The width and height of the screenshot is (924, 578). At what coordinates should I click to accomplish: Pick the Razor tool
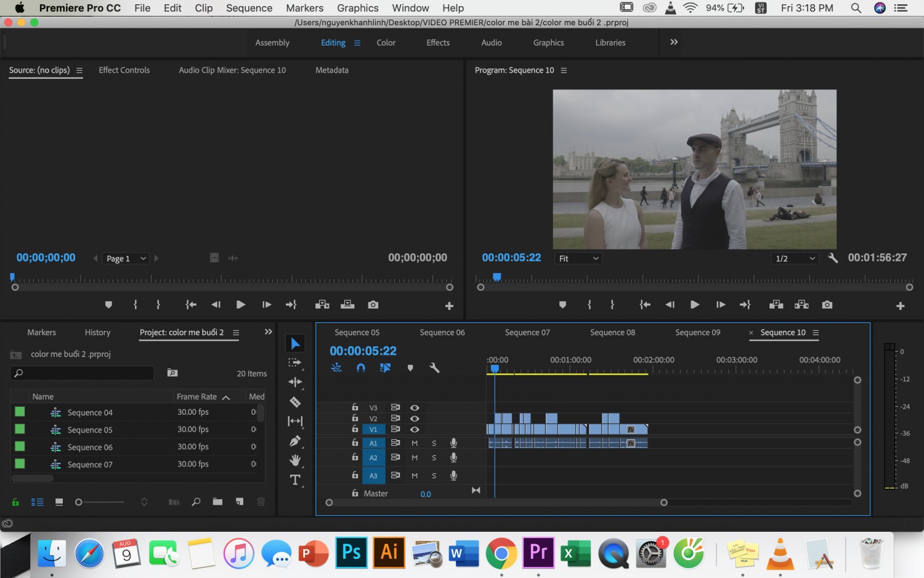(295, 402)
